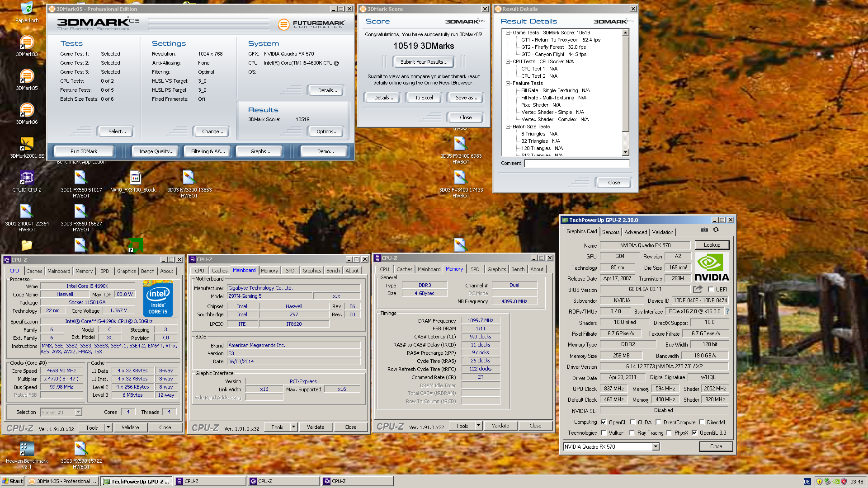Open Caches tab in first CPU-Z window
The width and height of the screenshot is (868, 488).
tap(34, 271)
